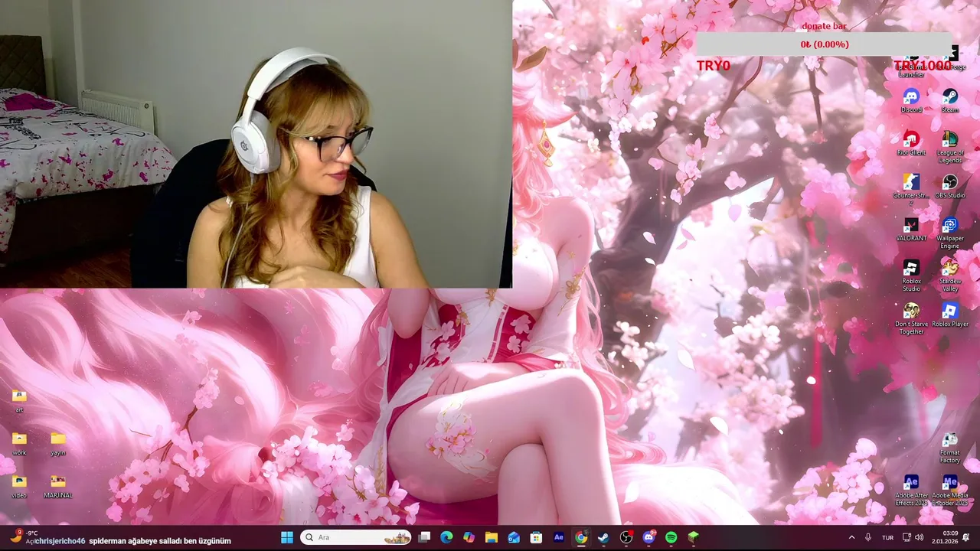Open Microsoft Store from the taskbar
This screenshot has height=551, width=980.
pyautogui.click(x=536, y=537)
